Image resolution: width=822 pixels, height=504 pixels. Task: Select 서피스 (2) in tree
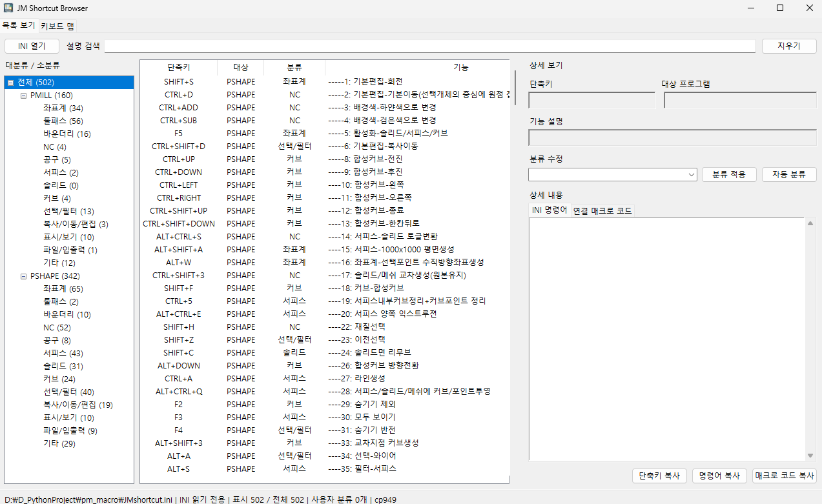pyautogui.click(x=61, y=172)
